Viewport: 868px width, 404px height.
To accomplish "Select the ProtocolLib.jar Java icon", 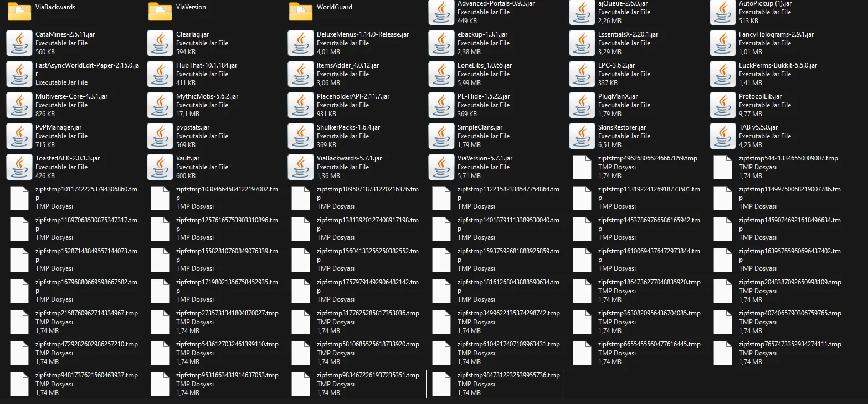I will [x=723, y=105].
